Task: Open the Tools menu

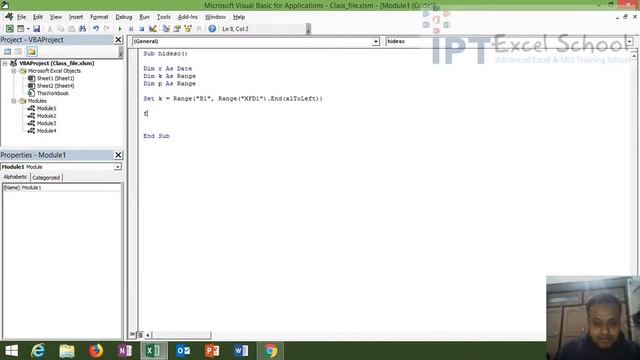Action: [x=164, y=17]
